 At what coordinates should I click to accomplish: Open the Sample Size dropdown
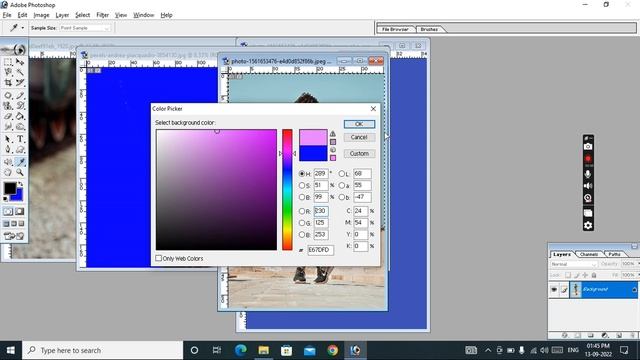[x=85, y=28]
